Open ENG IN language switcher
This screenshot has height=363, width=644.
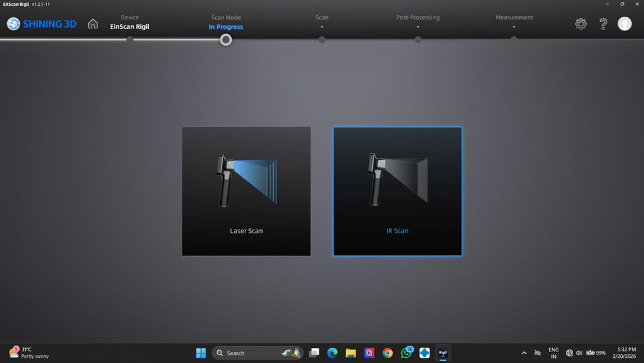[x=553, y=353]
